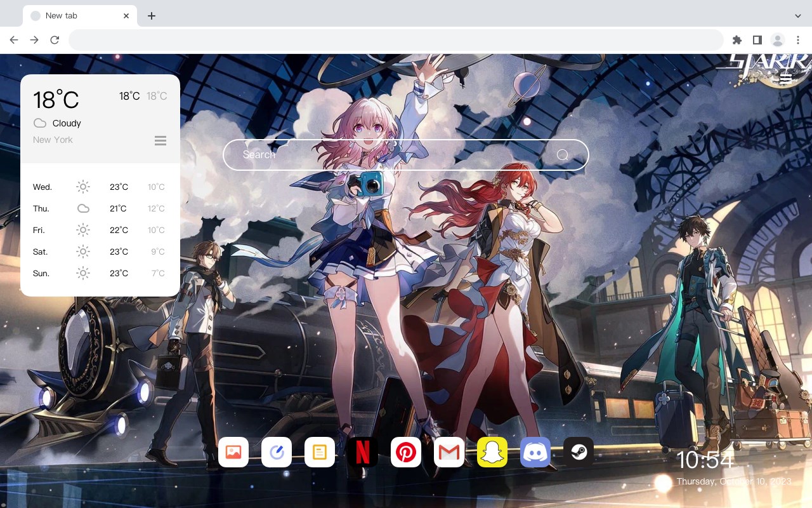
Task: Click the sunny icon for Wed.
Action: (x=83, y=187)
